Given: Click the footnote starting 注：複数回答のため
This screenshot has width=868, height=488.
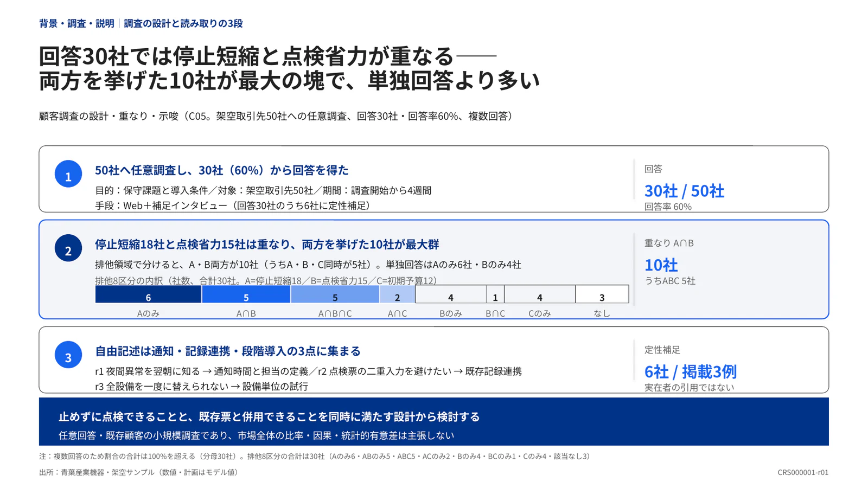Looking at the screenshot, I should [315, 456].
